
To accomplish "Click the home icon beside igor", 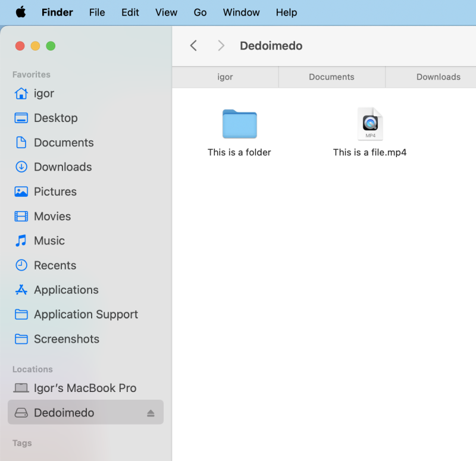I will point(21,93).
